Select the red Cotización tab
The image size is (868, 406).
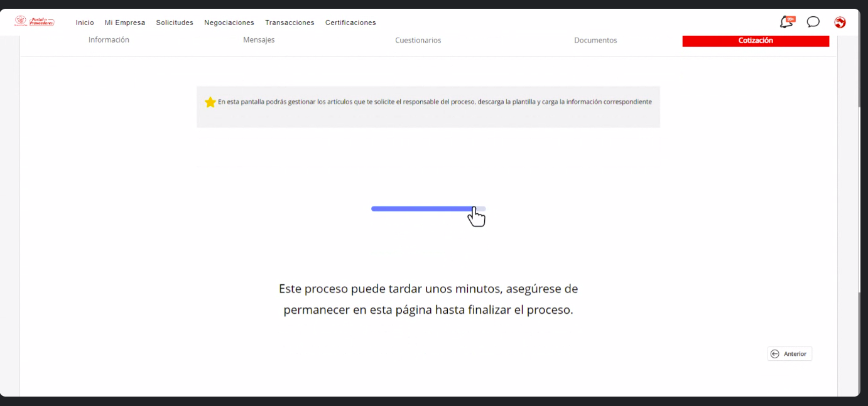pos(756,41)
